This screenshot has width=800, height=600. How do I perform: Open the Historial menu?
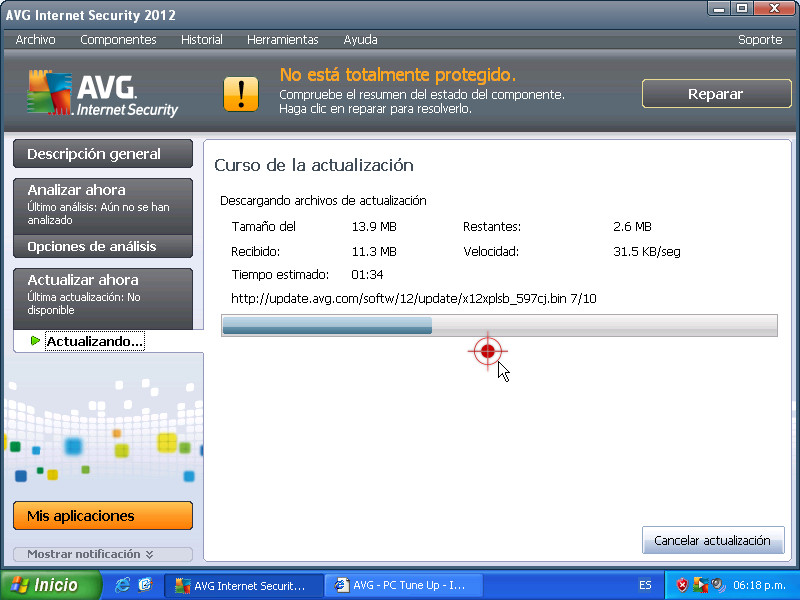202,40
